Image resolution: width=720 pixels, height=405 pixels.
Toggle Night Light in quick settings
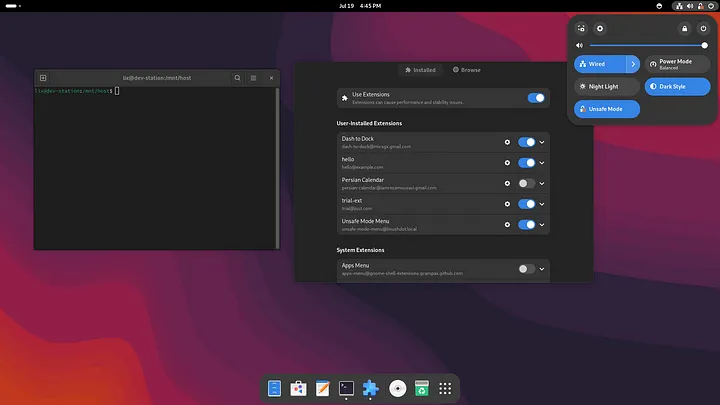607,86
